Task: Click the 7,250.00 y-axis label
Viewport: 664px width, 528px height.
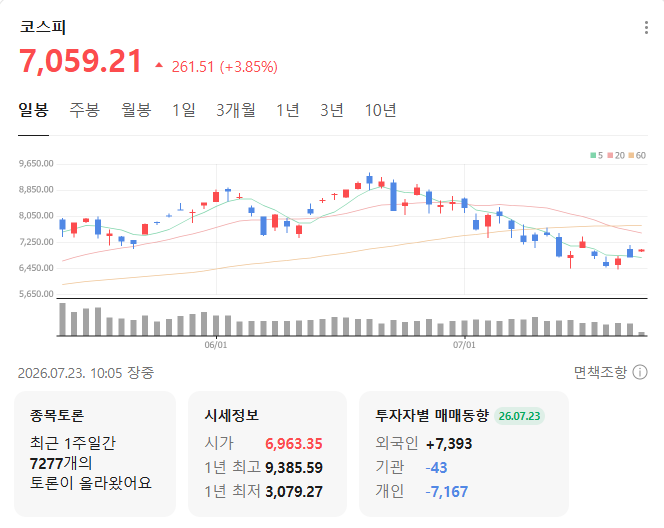Action: click(x=36, y=242)
